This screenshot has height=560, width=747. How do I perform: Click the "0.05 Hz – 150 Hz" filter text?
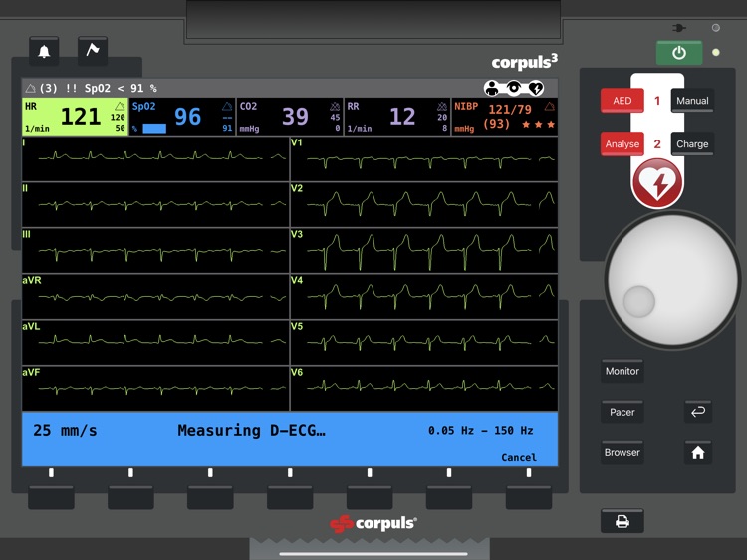point(480,430)
